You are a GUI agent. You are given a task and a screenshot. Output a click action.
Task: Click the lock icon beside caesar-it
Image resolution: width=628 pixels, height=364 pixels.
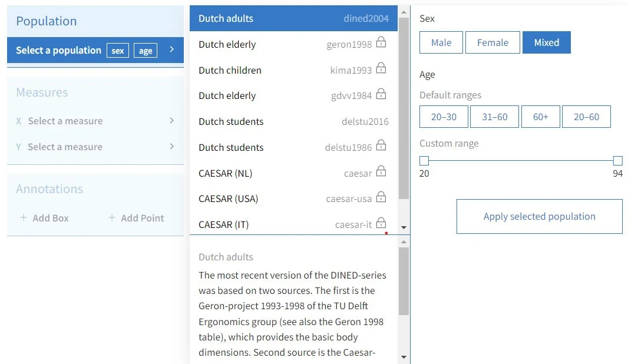[381, 222]
